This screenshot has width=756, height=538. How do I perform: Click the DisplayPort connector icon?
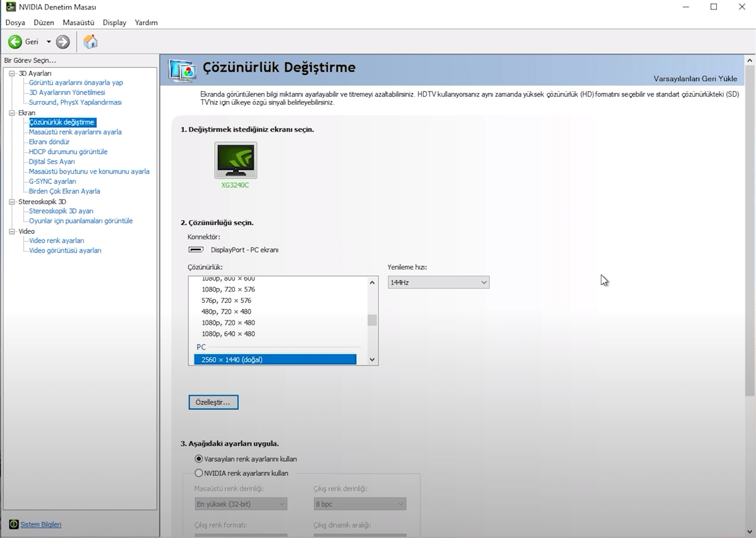pyautogui.click(x=196, y=250)
